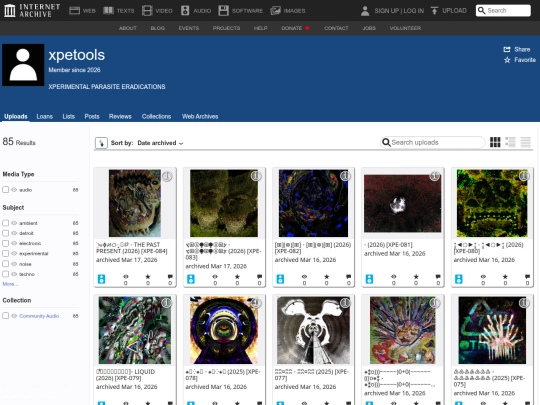
Task: Open info badge on THE PAST PRESENT tile
Action: pyautogui.click(x=167, y=176)
